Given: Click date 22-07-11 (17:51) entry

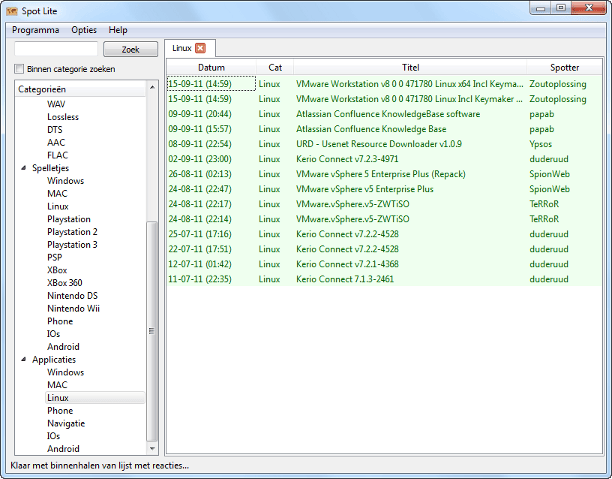Looking at the screenshot, I should click(199, 249).
